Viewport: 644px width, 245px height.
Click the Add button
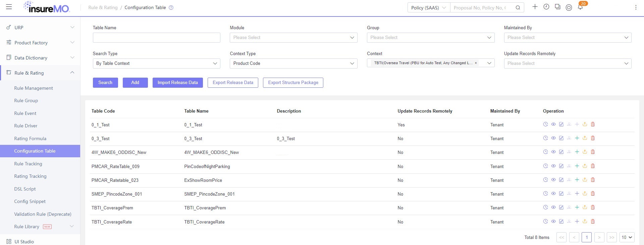135,83
